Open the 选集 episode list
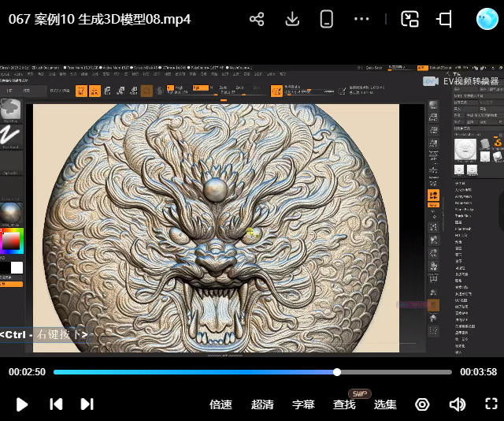The image size is (504, 421). point(385,404)
